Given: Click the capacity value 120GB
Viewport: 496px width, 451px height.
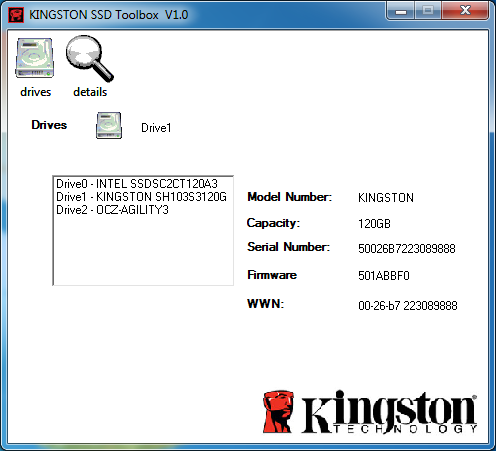Looking at the screenshot, I should 374,224.
